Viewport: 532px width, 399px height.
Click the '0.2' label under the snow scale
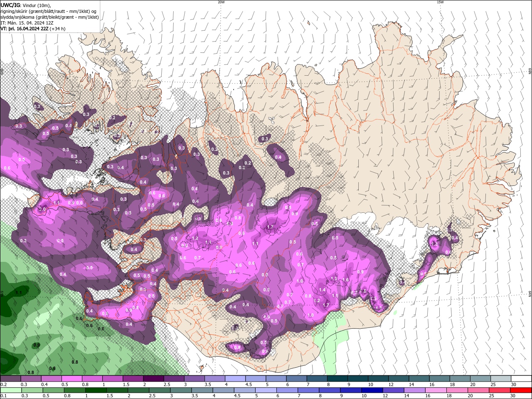pyautogui.click(x=3, y=384)
